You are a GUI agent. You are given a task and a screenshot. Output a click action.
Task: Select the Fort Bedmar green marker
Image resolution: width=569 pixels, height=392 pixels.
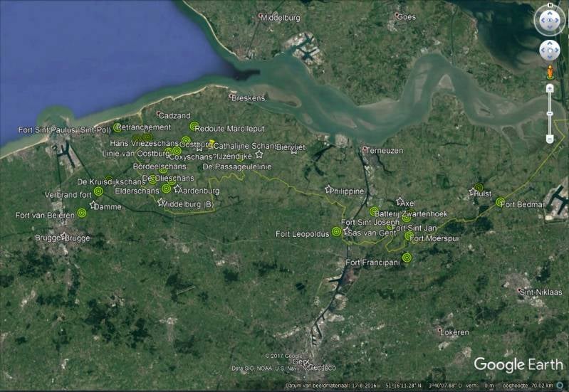point(501,202)
